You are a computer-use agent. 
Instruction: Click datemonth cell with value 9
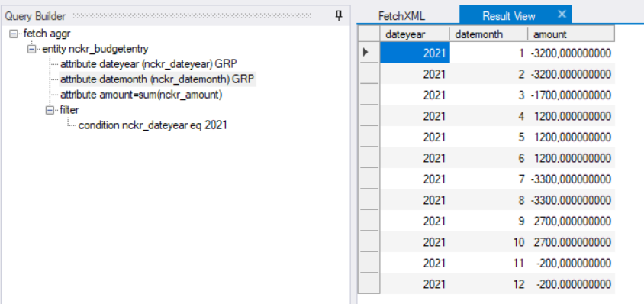489,221
